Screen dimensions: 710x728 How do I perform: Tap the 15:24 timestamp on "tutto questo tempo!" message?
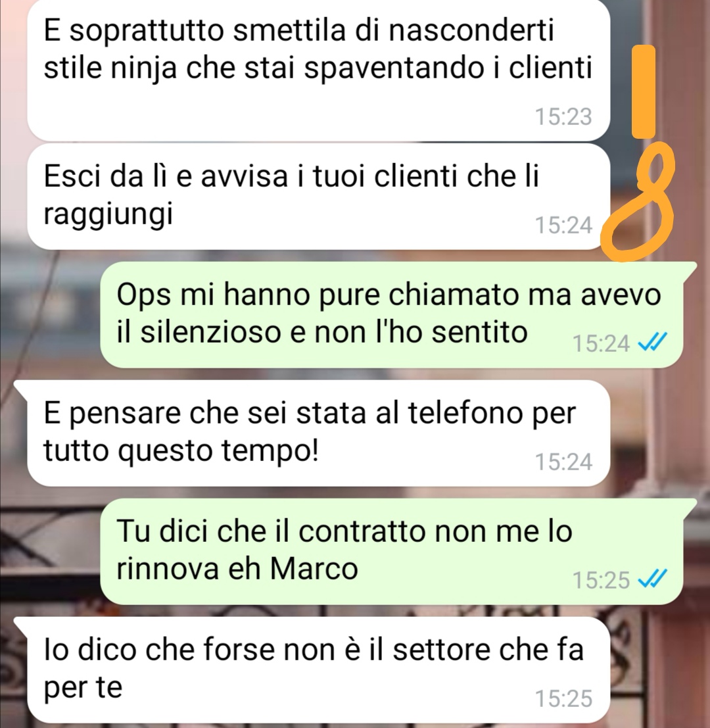[564, 462]
